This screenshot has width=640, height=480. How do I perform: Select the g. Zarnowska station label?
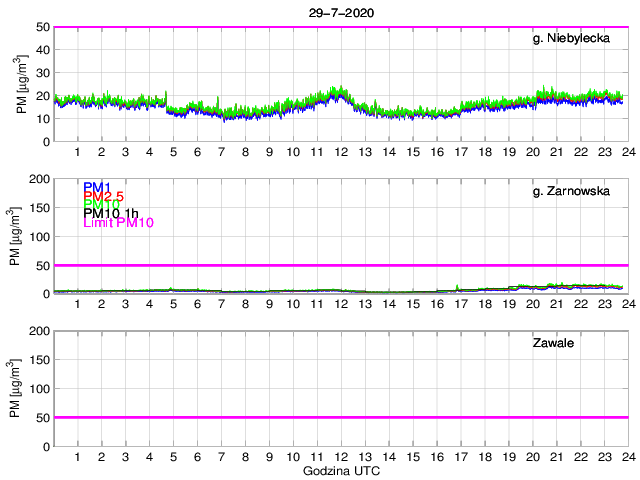pyautogui.click(x=571, y=191)
